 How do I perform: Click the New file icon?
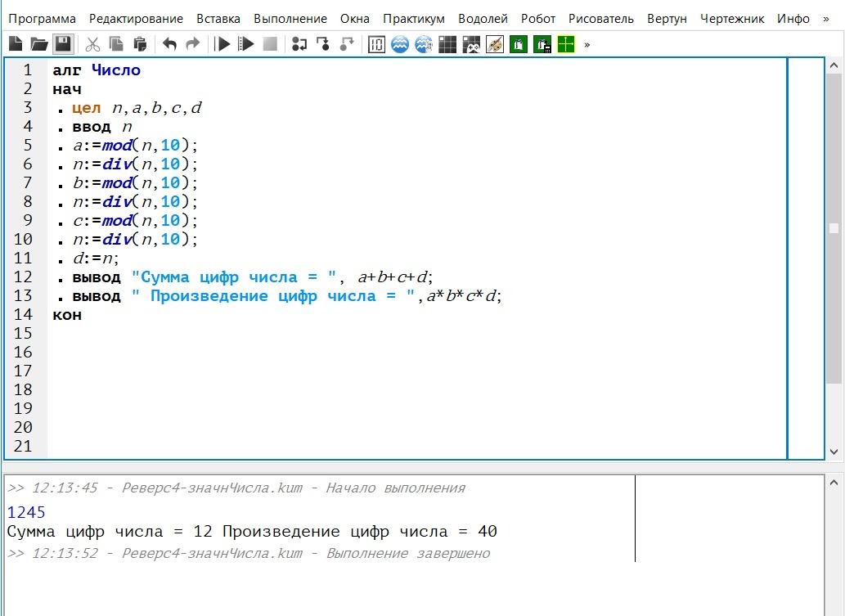(x=16, y=44)
